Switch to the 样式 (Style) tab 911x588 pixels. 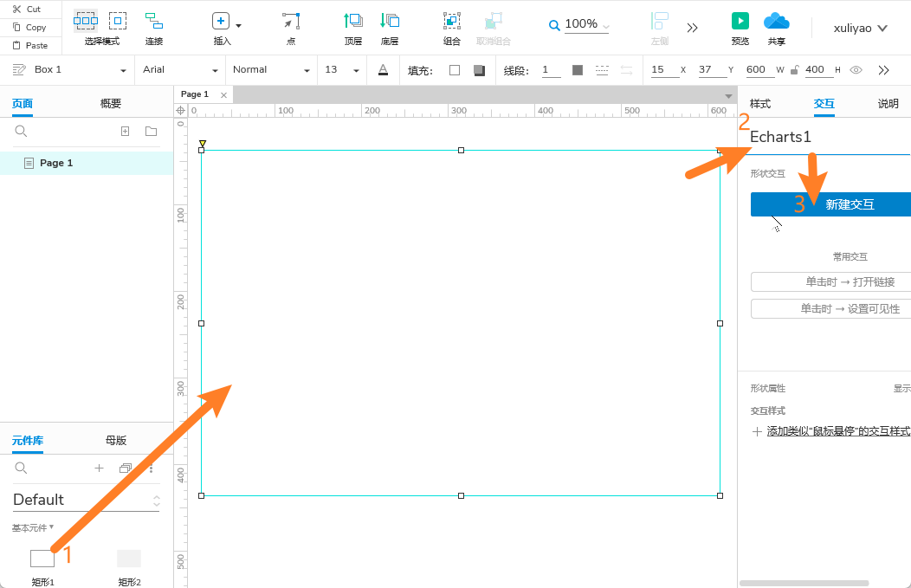(759, 104)
